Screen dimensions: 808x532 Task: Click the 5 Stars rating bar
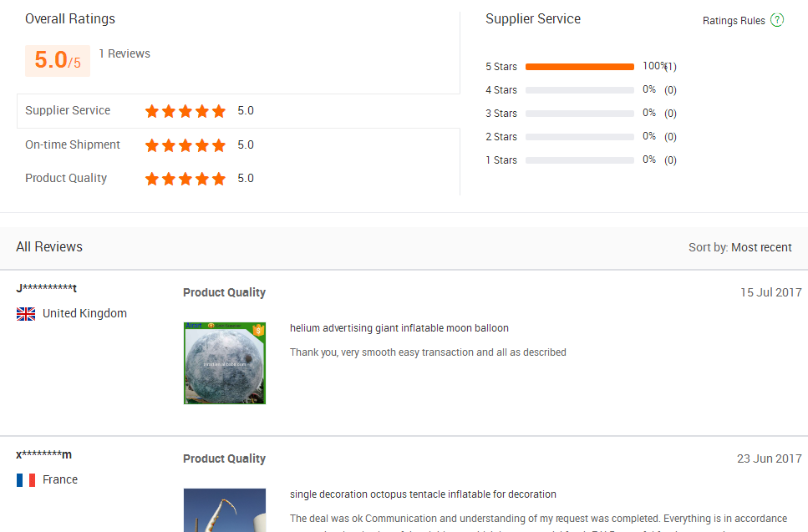[x=580, y=67]
